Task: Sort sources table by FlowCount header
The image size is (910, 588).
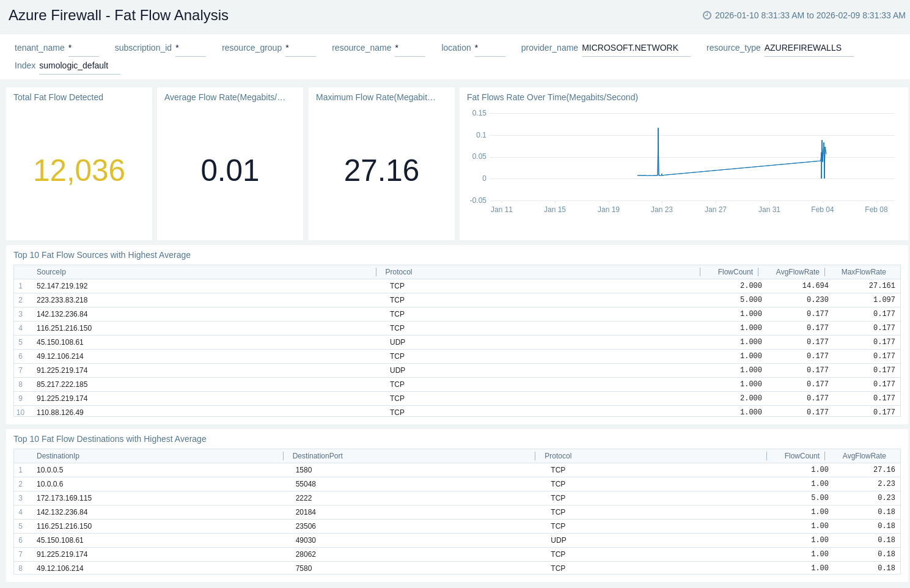Action: coord(735,272)
